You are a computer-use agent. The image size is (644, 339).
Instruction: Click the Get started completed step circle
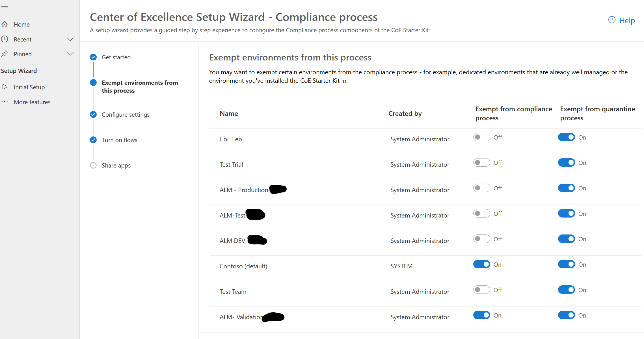(93, 57)
